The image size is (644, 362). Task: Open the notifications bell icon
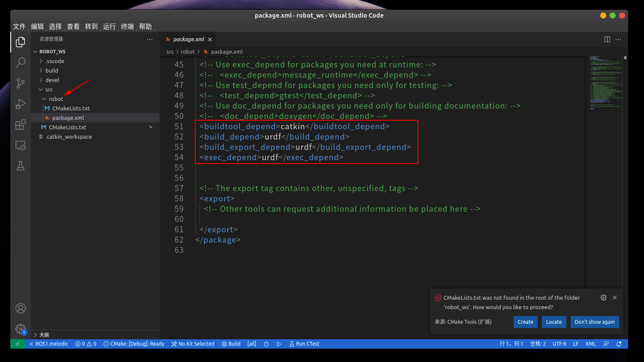point(619,344)
